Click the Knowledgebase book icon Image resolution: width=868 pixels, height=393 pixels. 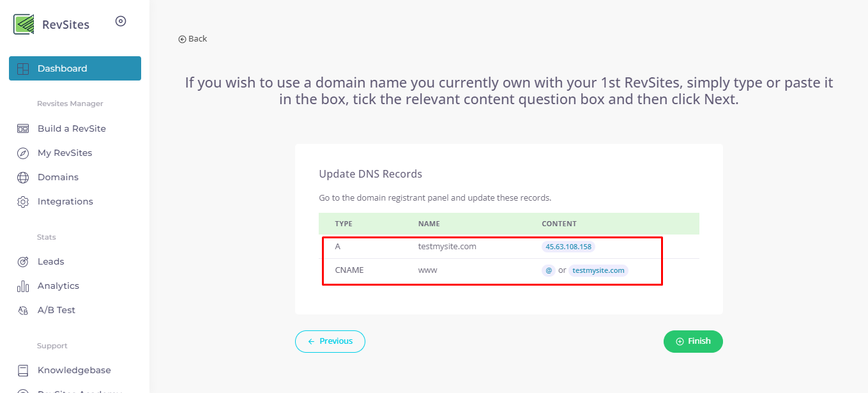pyautogui.click(x=23, y=370)
